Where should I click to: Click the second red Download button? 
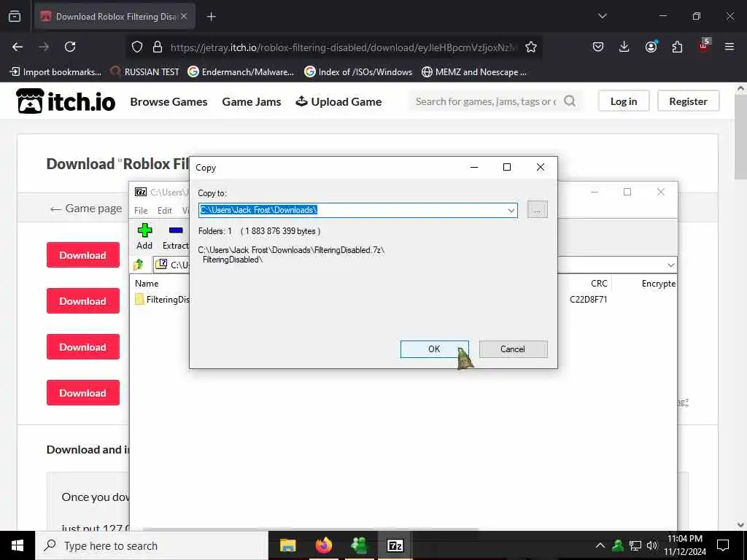coord(83,301)
